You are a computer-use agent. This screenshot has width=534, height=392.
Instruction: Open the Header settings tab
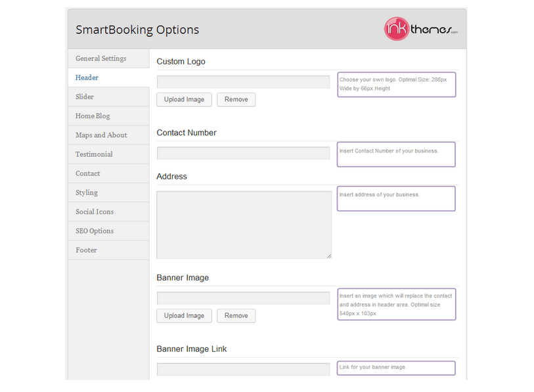pos(86,77)
